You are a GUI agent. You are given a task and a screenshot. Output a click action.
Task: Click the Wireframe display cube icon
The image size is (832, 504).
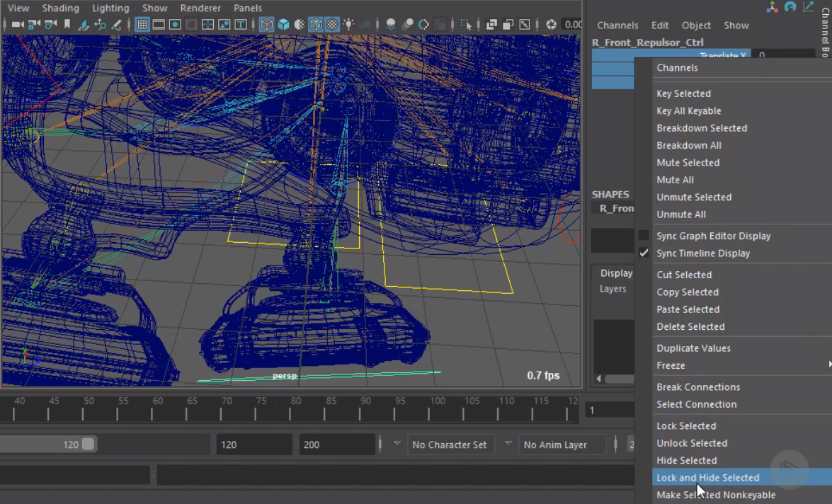[266, 24]
